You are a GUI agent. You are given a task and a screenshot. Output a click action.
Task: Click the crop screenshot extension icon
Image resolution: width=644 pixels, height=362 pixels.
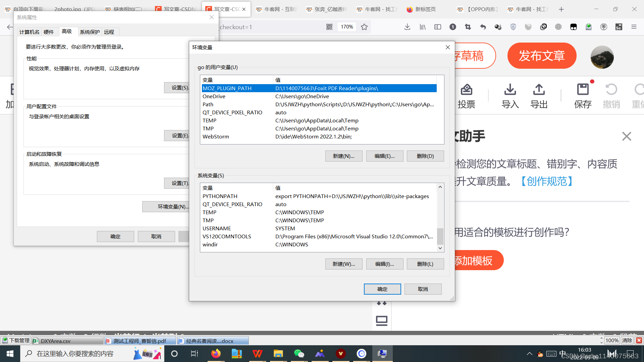[x=468, y=27]
